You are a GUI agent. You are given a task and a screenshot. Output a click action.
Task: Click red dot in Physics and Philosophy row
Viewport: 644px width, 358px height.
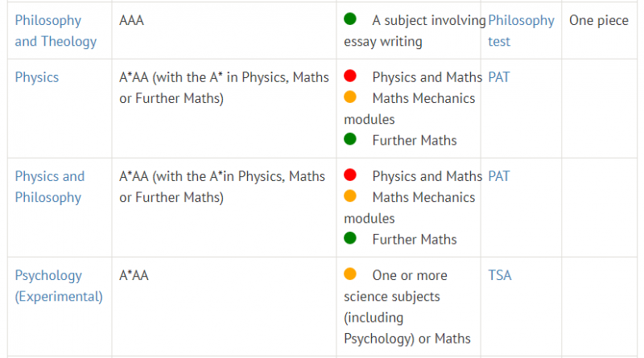pos(350,175)
